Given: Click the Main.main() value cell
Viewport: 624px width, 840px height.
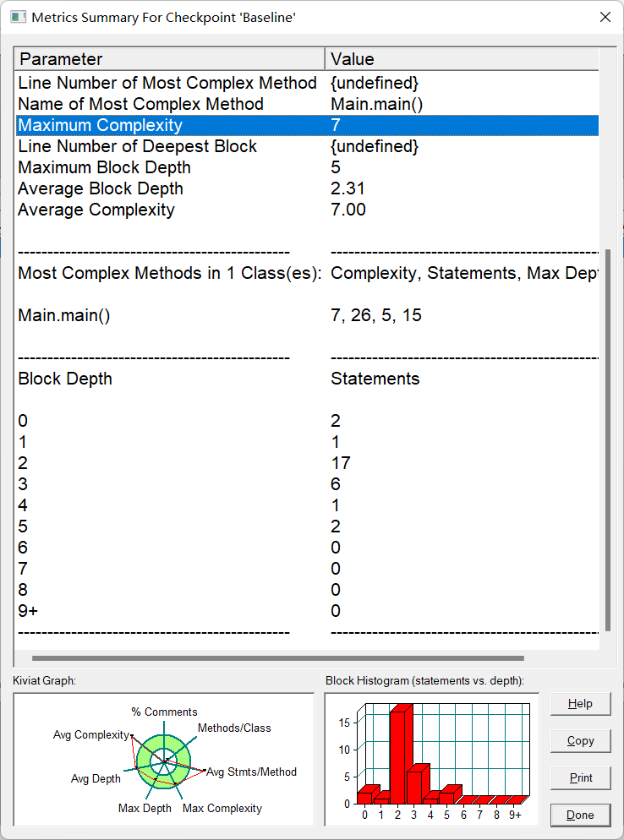Looking at the screenshot, I should [377, 104].
